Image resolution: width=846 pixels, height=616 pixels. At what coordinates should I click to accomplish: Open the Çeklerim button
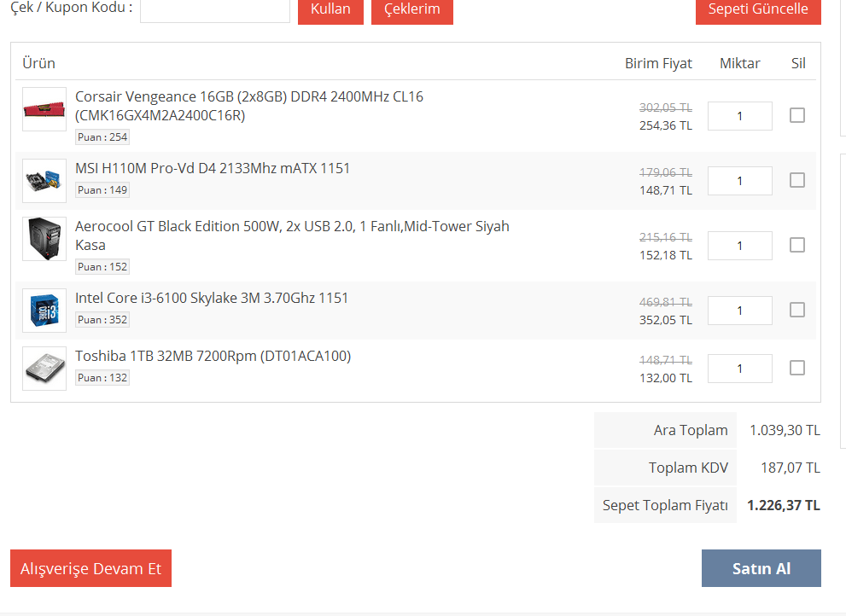pyautogui.click(x=412, y=9)
